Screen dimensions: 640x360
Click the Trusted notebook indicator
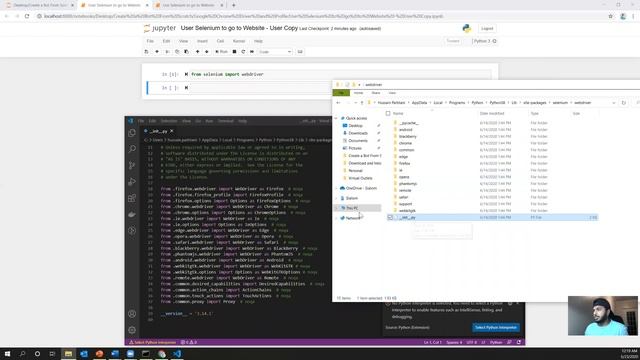(x=453, y=41)
